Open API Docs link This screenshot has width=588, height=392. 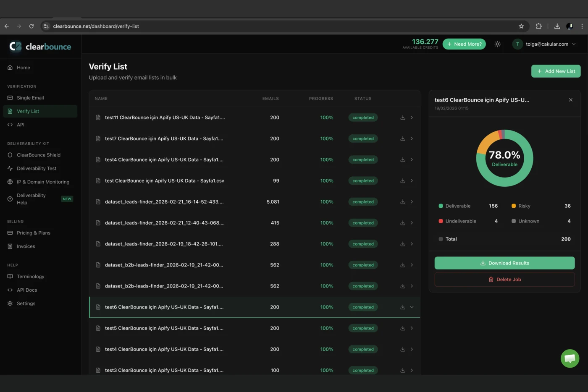tap(40, 290)
